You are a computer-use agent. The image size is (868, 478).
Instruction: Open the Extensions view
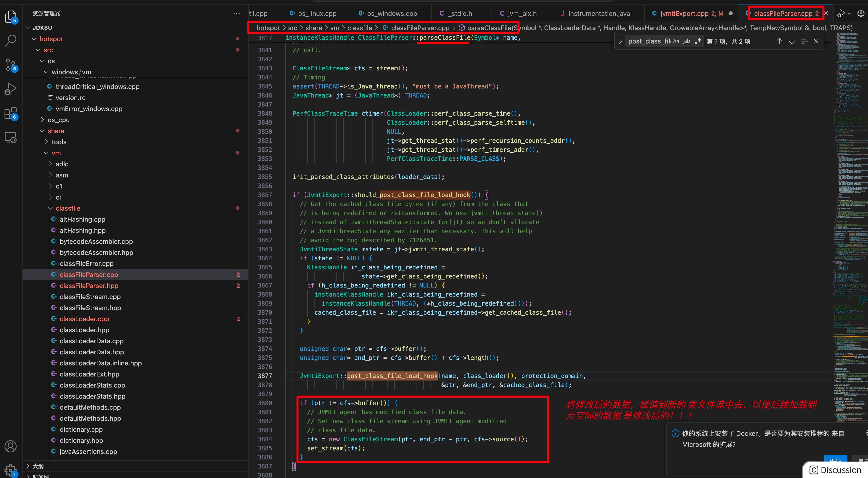pyautogui.click(x=11, y=113)
